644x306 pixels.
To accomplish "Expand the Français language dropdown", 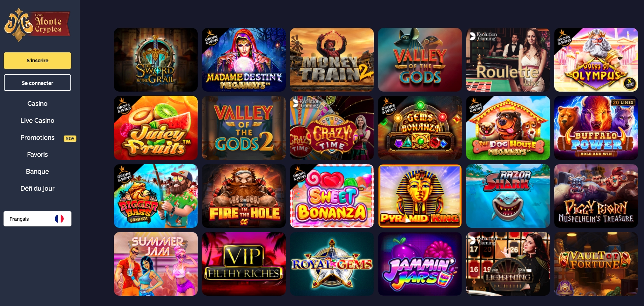I will point(37,219).
